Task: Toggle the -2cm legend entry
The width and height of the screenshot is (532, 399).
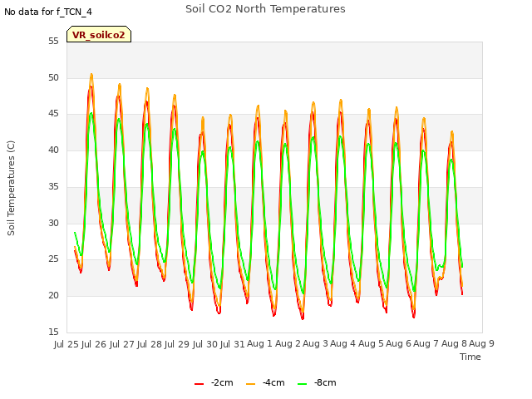Action: point(214,382)
